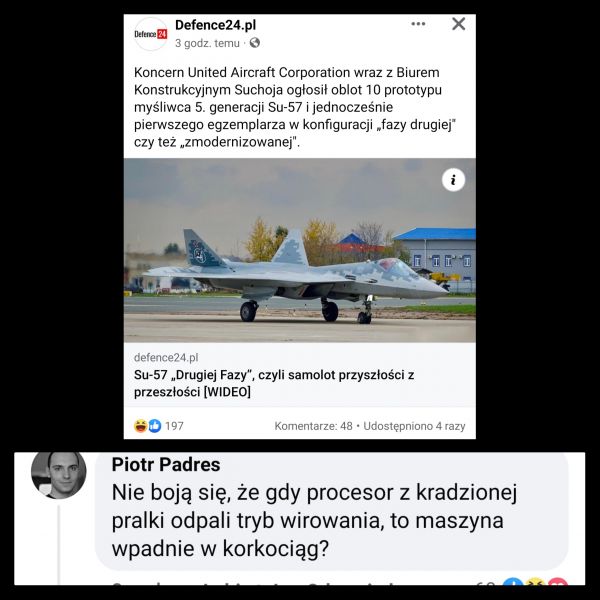Open the Su-57 Drugiej Fazy article title
This screenshot has height=600, width=600.
(274, 383)
